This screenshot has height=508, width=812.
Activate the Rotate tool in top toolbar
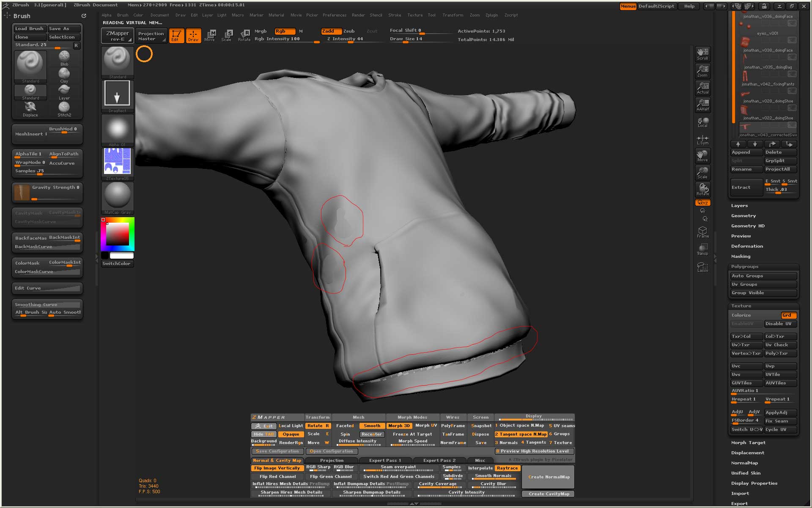pyautogui.click(x=244, y=35)
